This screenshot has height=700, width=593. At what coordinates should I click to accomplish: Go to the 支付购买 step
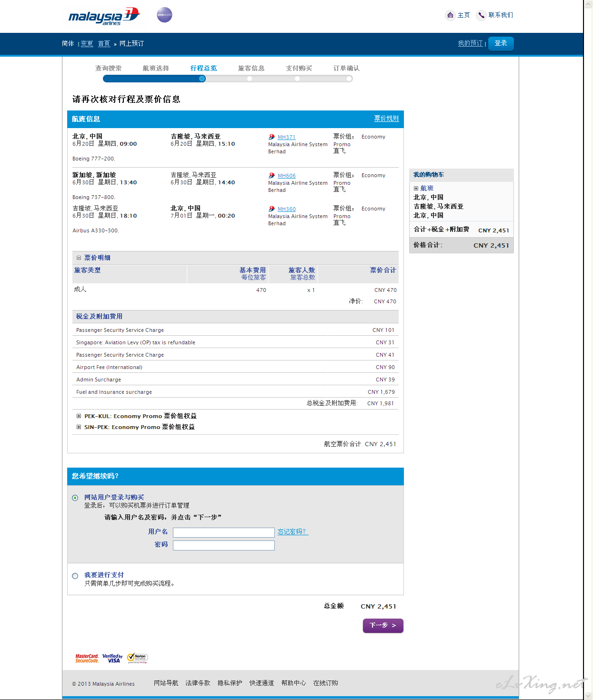coord(299,68)
